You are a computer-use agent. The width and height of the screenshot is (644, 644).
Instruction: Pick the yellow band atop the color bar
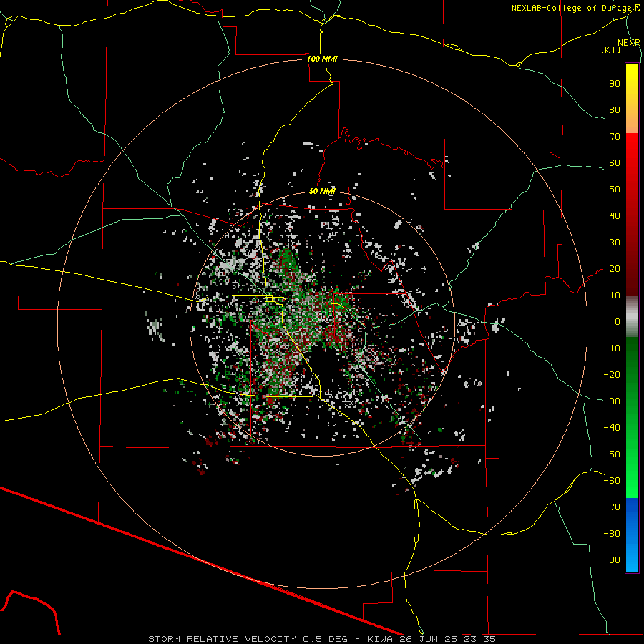(x=632, y=99)
